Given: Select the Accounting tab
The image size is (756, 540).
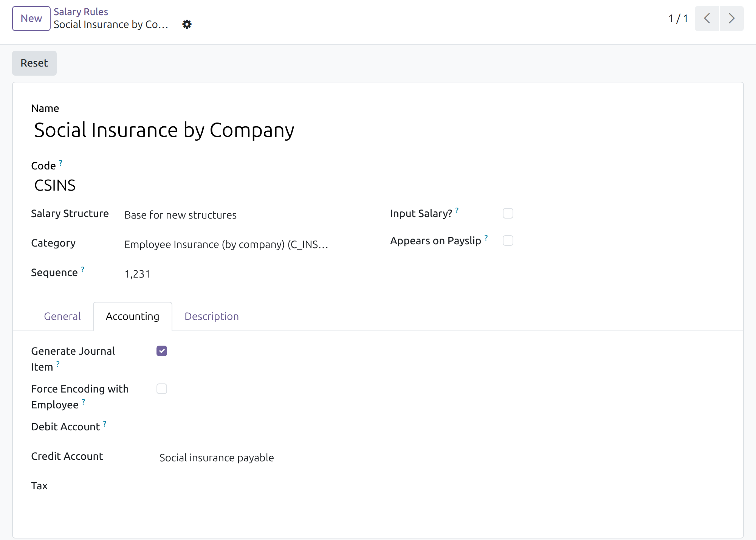Looking at the screenshot, I should [133, 316].
